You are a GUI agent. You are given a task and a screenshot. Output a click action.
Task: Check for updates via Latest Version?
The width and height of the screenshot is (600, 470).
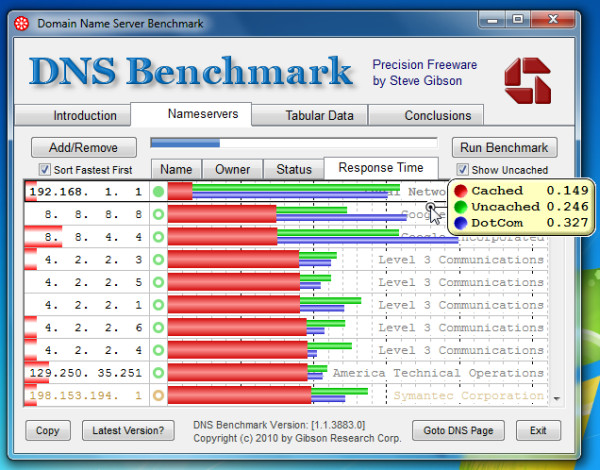(128, 431)
